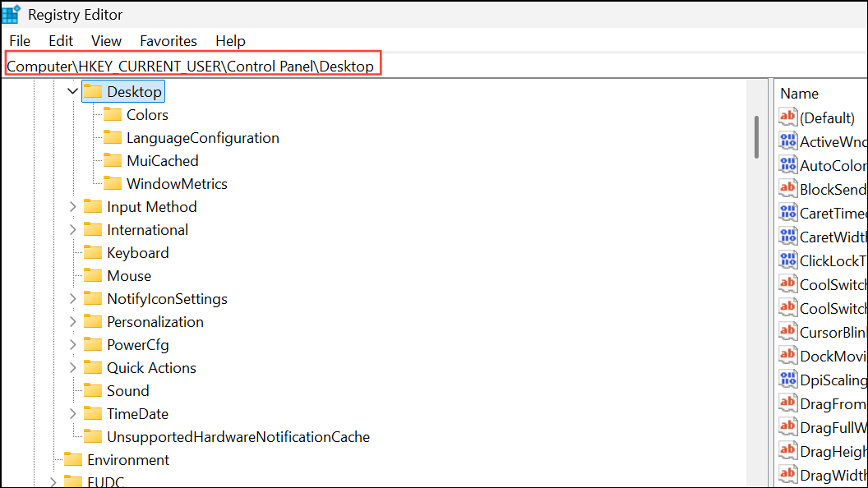The height and width of the screenshot is (488, 868).
Task: Click the DWORD icon beside AutoColorization
Action: click(x=787, y=164)
